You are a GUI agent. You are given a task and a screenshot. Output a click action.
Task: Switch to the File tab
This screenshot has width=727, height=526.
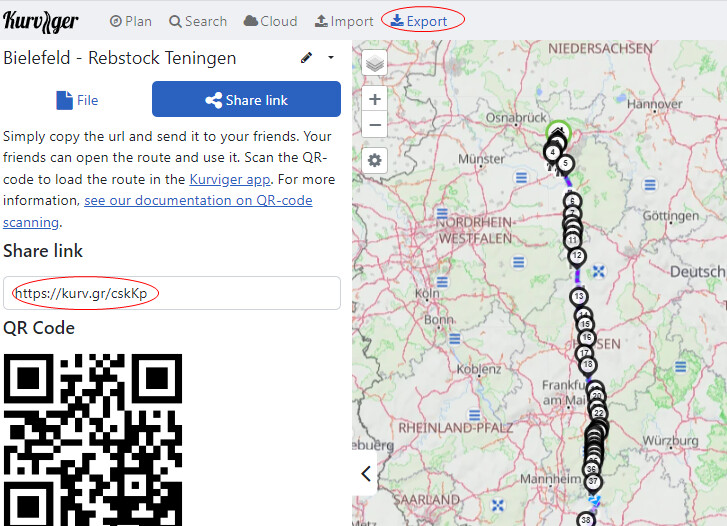point(77,100)
